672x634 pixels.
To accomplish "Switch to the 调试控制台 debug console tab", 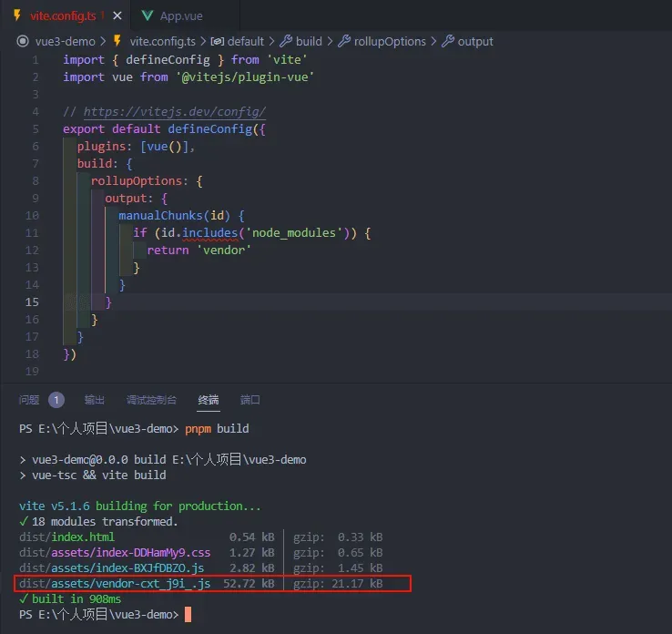I will point(151,400).
